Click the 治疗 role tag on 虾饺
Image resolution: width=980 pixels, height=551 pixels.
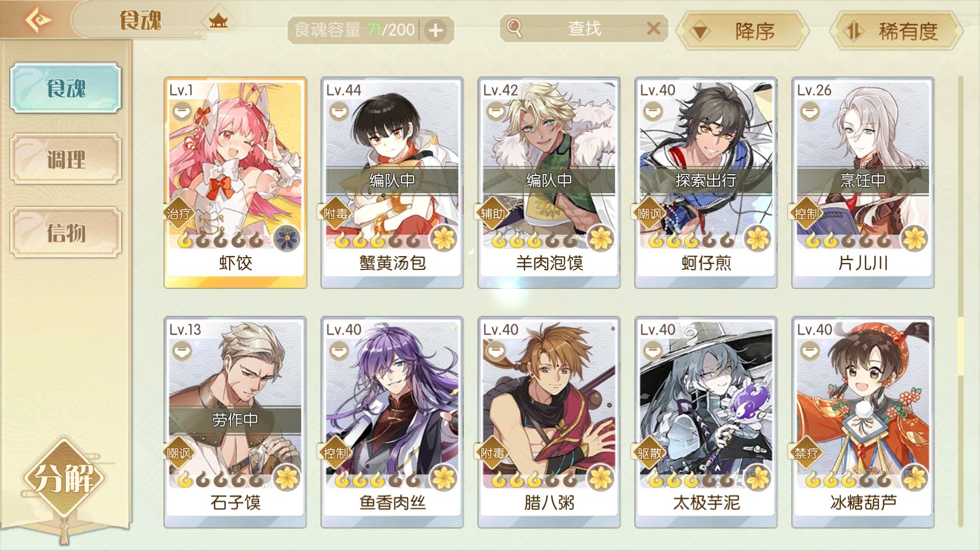click(178, 213)
